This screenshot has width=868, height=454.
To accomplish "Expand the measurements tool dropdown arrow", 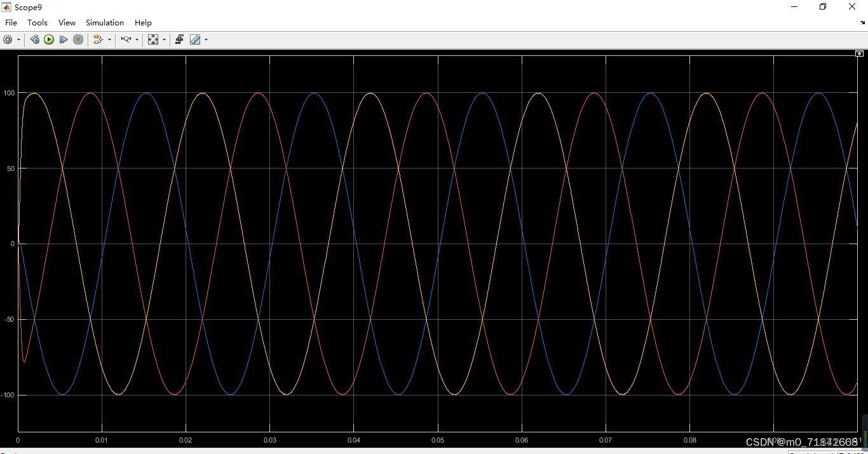I will click(x=205, y=39).
